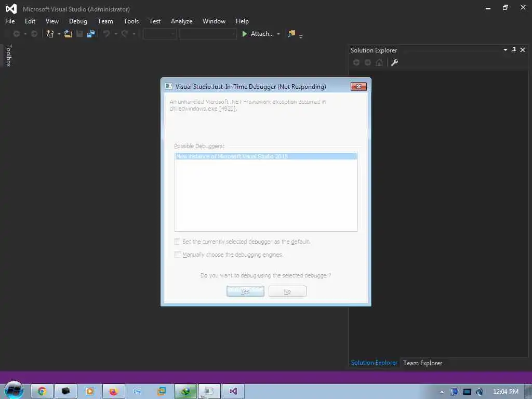Pin the Solution Explorer panel with auto-hide
532x399 pixels.
click(514, 50)
